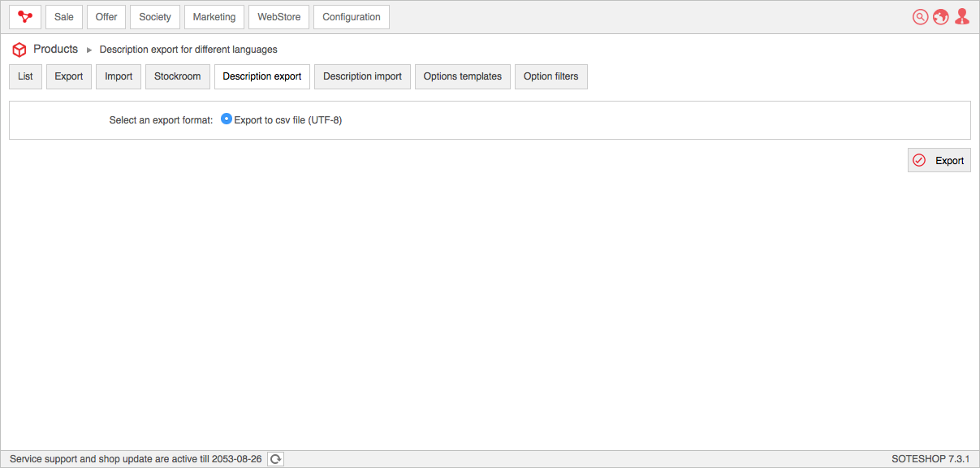Select Export to csv file radio button
980x468 pixels.
coord(227,119)
